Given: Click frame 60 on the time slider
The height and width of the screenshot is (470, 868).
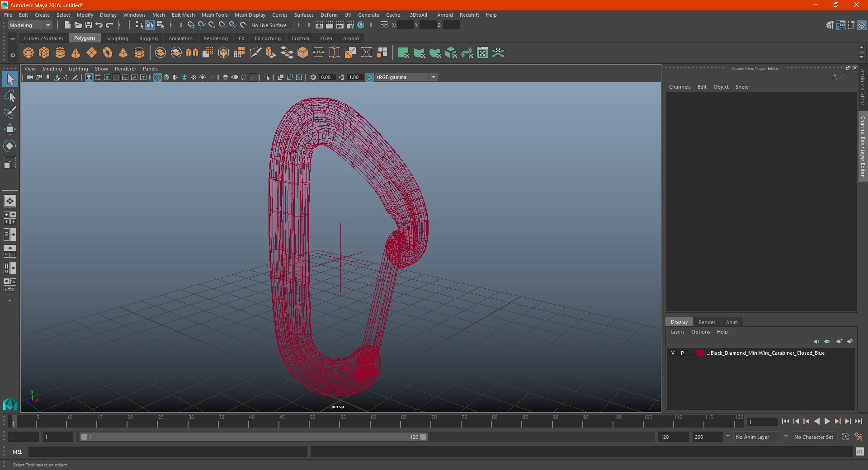Looking at the screenshot, I should [x=371, y=421].
